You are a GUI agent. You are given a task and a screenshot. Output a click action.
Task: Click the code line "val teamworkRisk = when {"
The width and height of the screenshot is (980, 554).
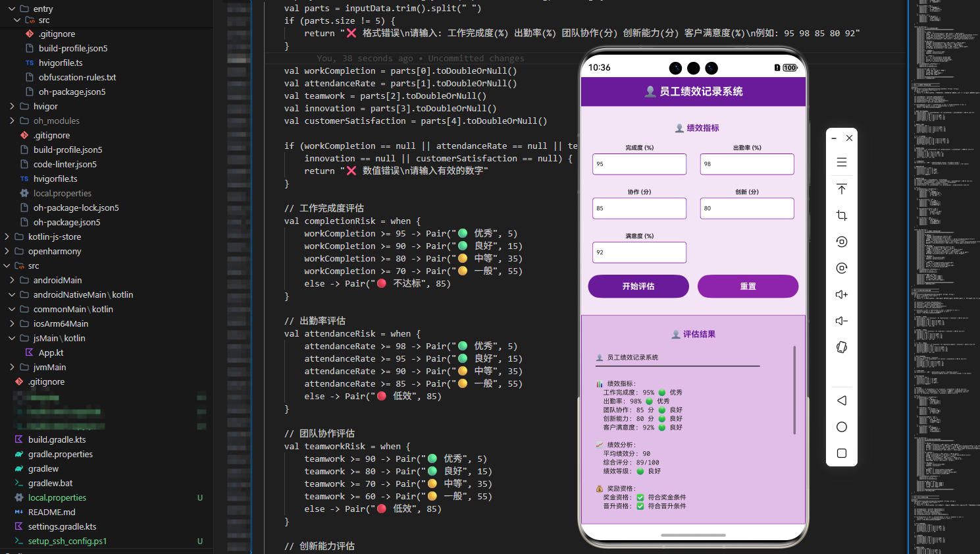click(348, 446)
